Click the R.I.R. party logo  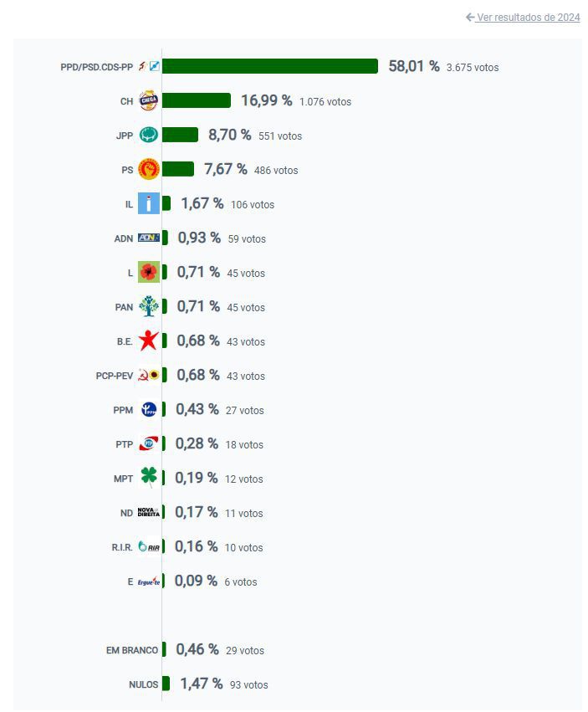point(148,547)
